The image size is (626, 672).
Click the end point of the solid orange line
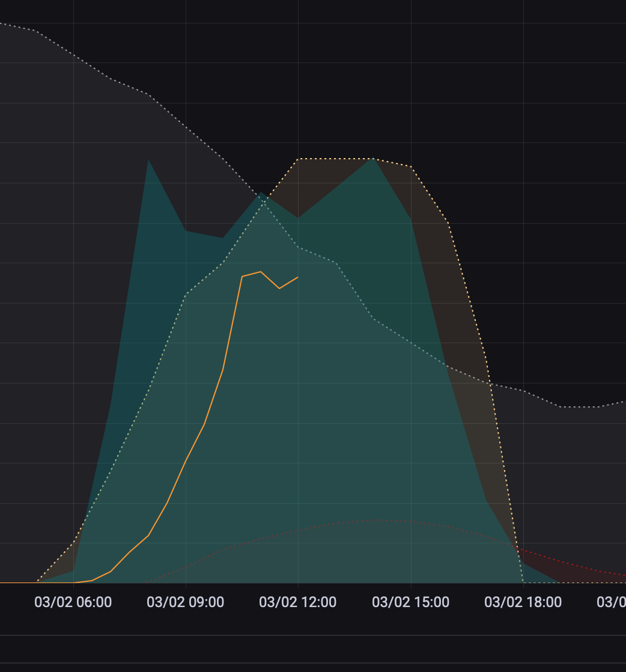(x=297, y=277)
